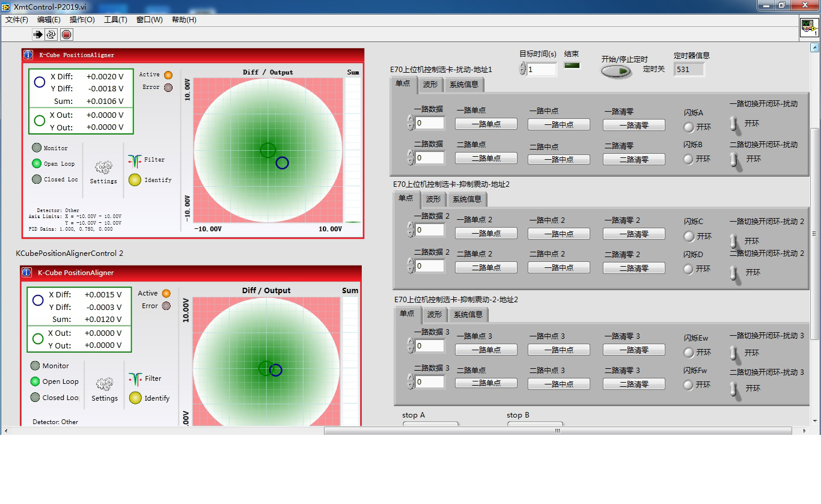Toggle the 闪烁A 开环 round button
The image size is (821, 504).
coord(689,127)
